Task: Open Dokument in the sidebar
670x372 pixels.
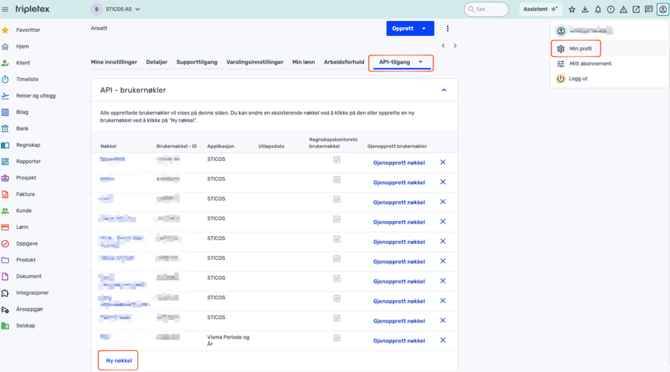Action: click(x=29, y=276)
